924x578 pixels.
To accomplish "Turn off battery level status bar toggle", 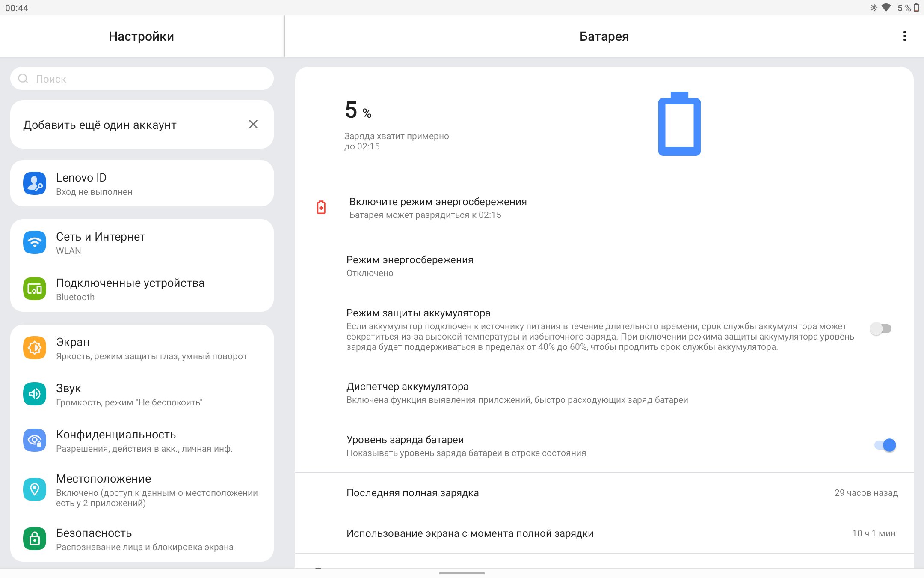I will point(885,445).
